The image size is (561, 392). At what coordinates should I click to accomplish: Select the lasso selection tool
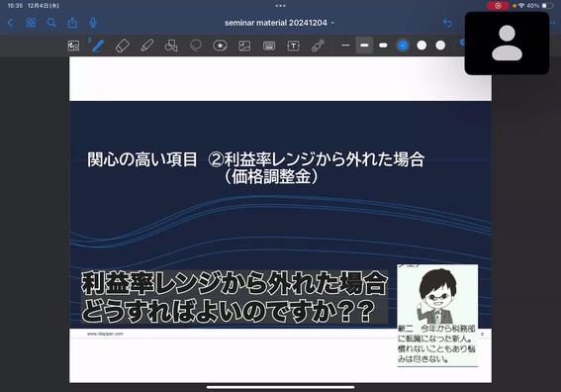(196, 46)
